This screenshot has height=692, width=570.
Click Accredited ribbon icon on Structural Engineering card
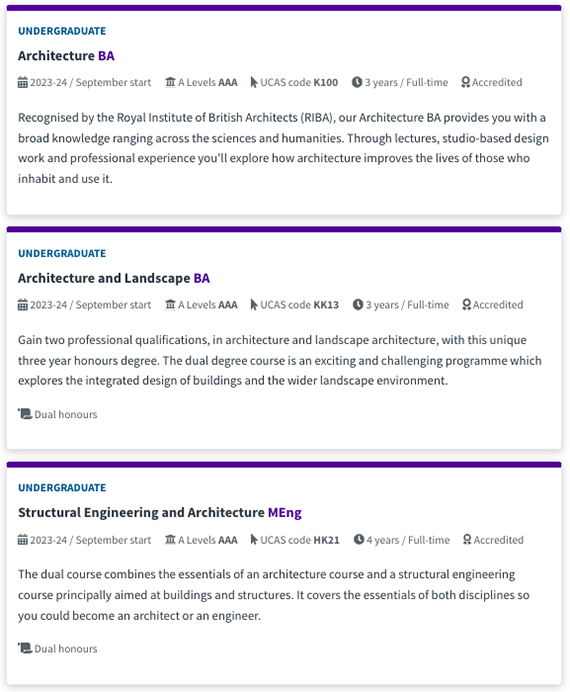pyautogui.click(x=467, y=540)
